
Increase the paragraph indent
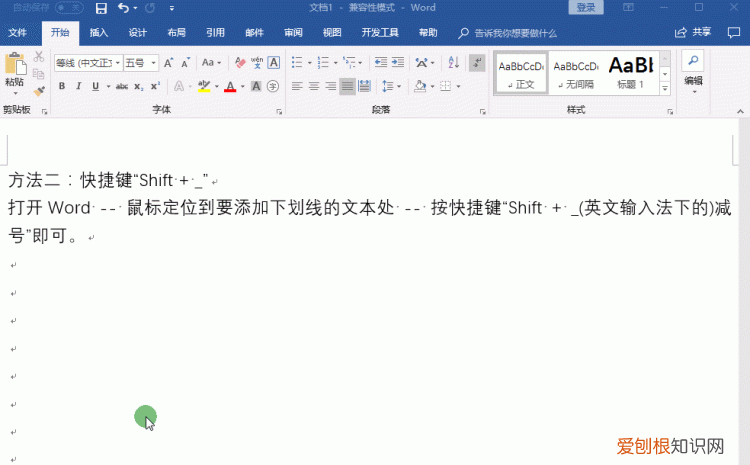click(x=398, y=63)
